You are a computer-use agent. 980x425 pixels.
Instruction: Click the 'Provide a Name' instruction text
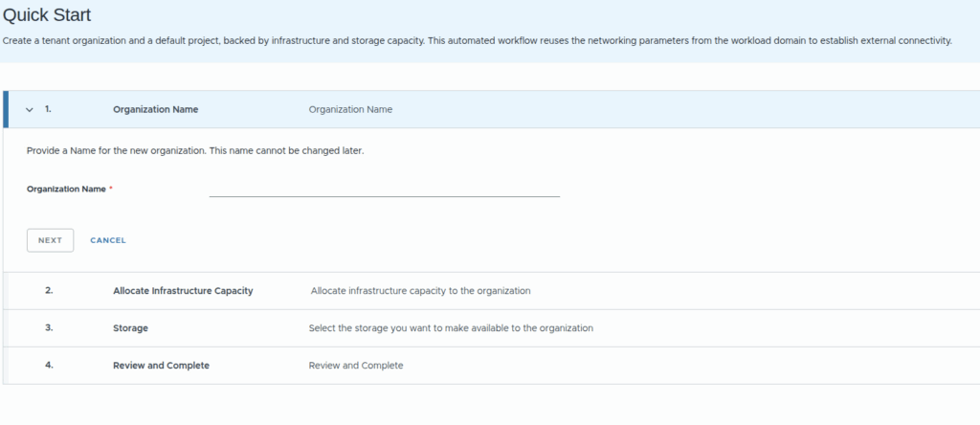click(x=194, y=152)
